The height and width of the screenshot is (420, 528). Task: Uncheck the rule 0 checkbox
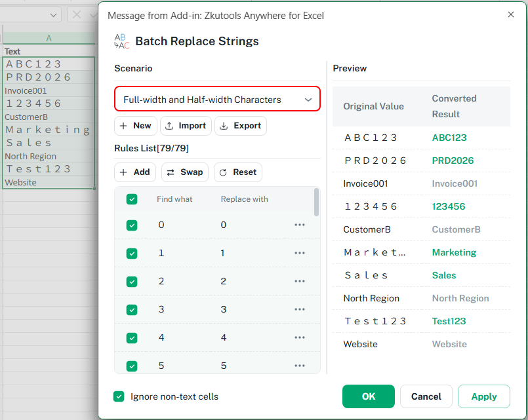pyautogui.click(x=132, y=225)
